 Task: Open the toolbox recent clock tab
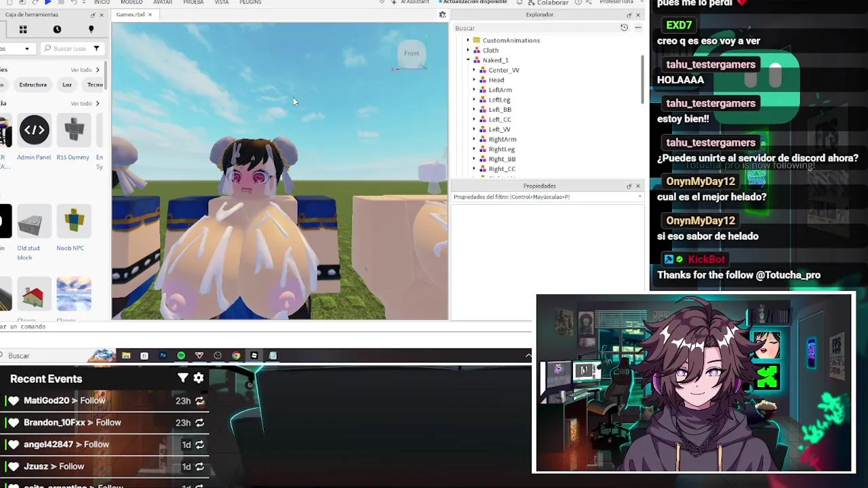(x=57, y=29)
